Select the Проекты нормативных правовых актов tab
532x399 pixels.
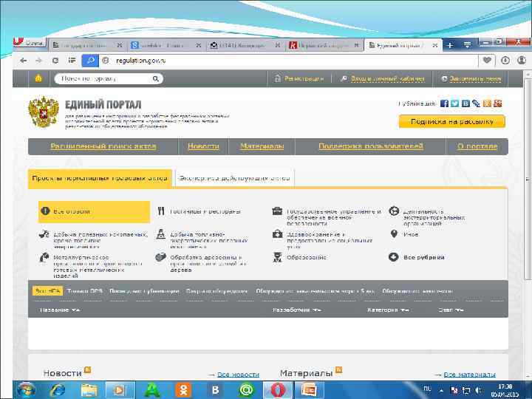click(x=100, y=179)
